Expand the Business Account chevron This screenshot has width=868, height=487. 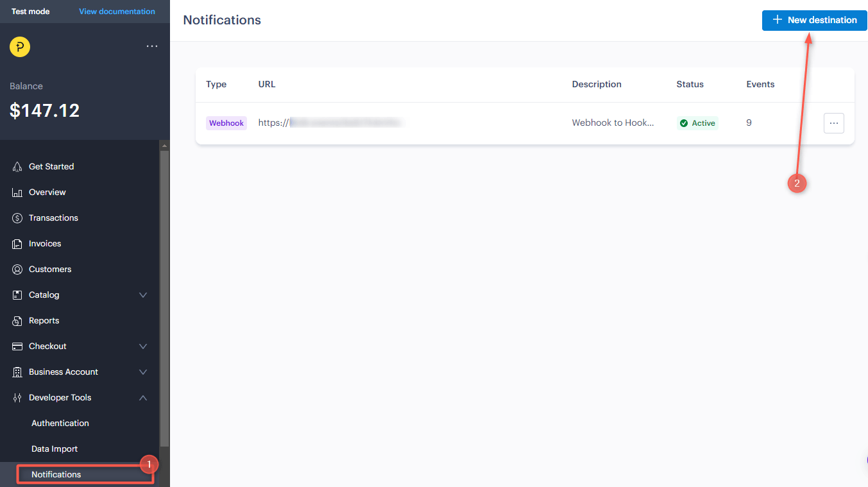(143, 372)
